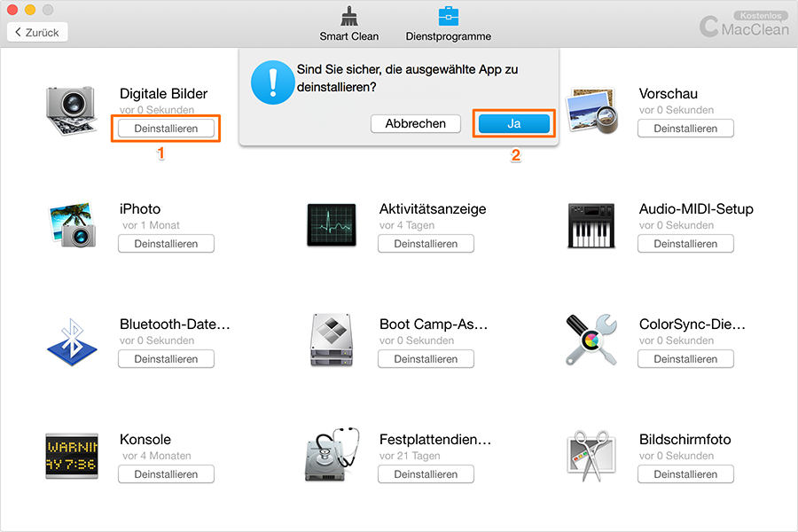Uninstall iPhoto

(166, 243)
